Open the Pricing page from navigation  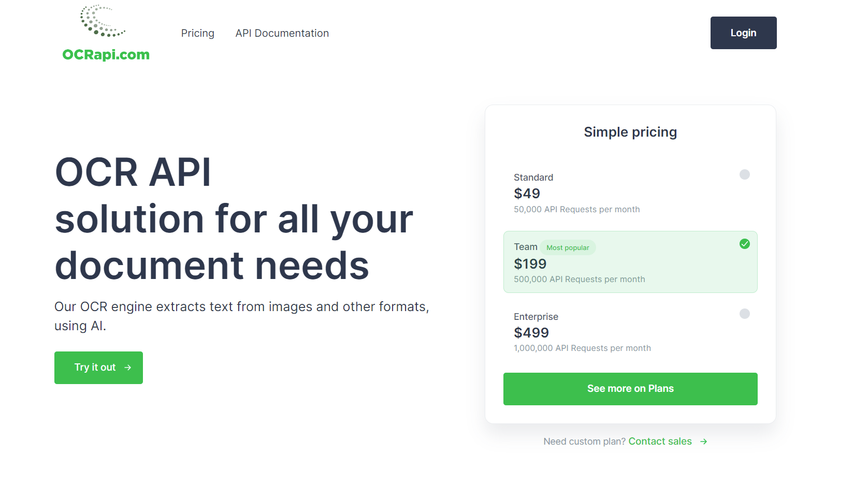click(198, 33)
